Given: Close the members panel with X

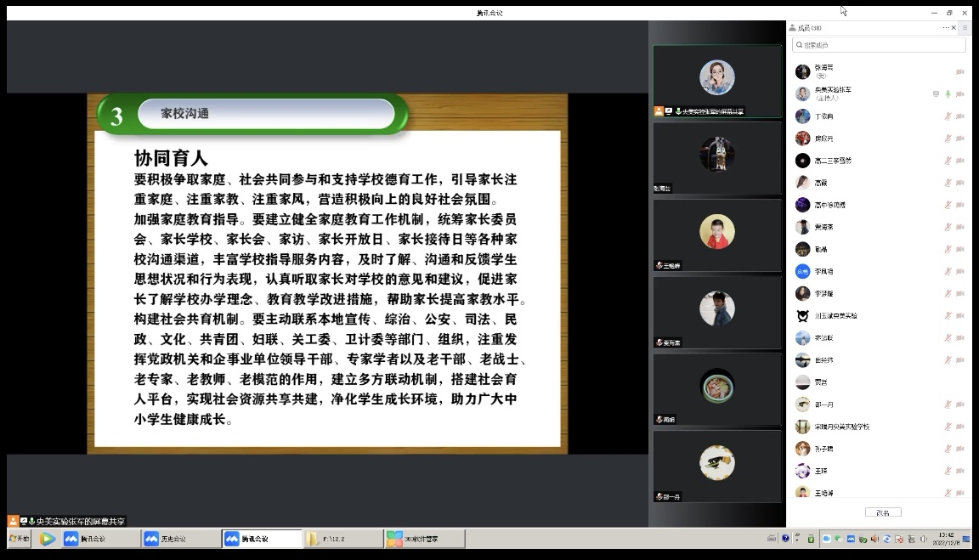Looking at the screenshot, I should click(954, 28).
